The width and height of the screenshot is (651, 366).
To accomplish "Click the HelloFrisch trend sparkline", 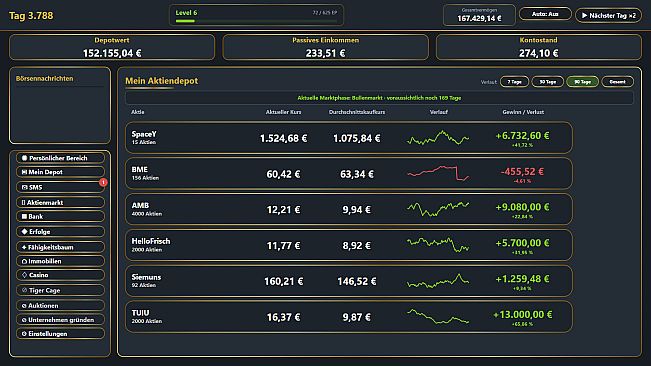I will (x=438, y=245).
